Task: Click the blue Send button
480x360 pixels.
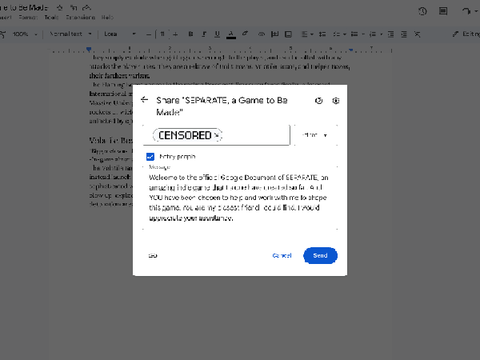Action: [320, 256]
